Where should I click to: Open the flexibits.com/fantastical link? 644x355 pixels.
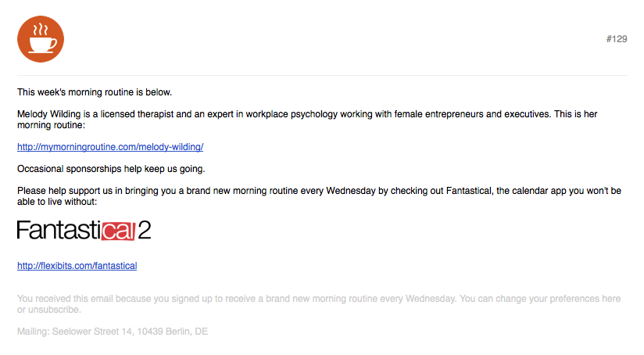coord(77,266)
